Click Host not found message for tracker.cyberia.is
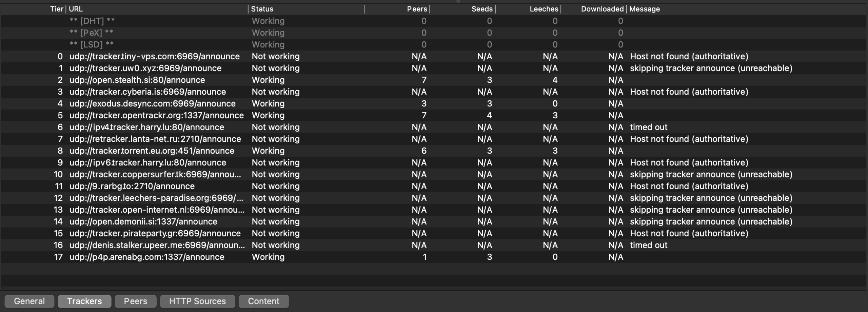868x312 pixels. [689, 92]
